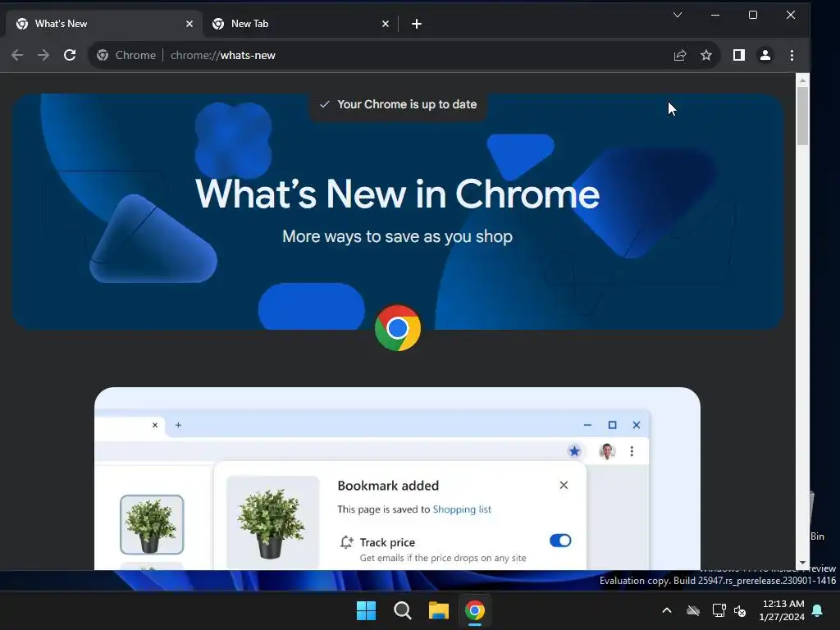Go forward using the browser forward arrow
The image size is (840, 630).
43,55
